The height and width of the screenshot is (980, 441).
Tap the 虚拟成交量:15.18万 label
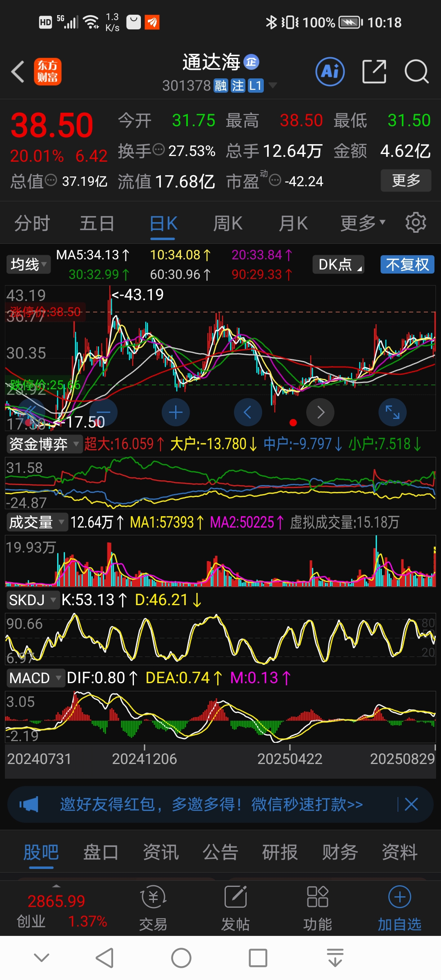point(345,522)
